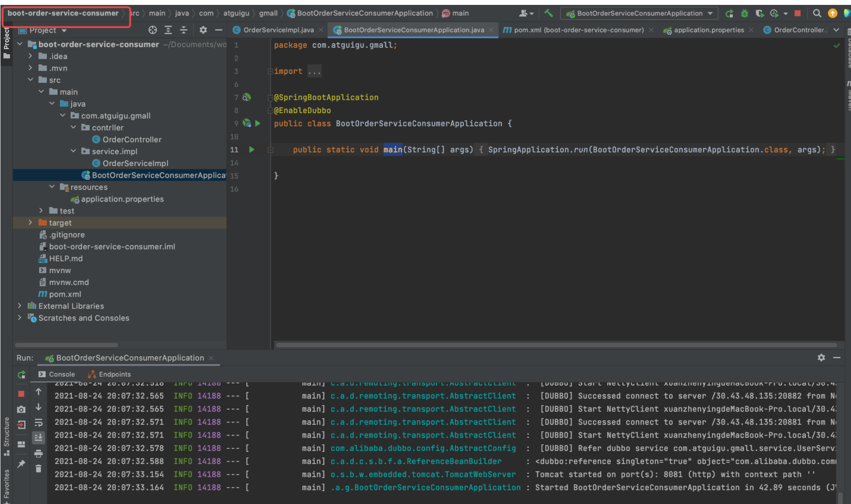Image resolution: width=851 pixels, height=504 pixels.
Task: Click the red Stop icon in Run panel
Action: click(21, 394)
